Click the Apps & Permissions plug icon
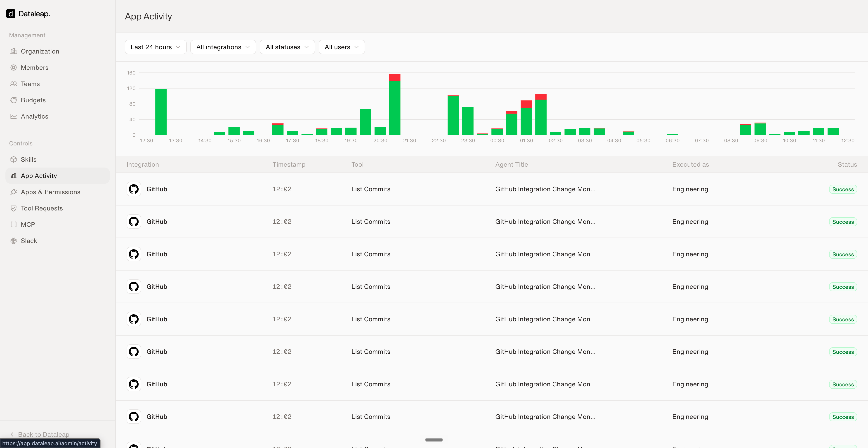The height and width of the screenshot is (448, 868). tap(14, 192)
